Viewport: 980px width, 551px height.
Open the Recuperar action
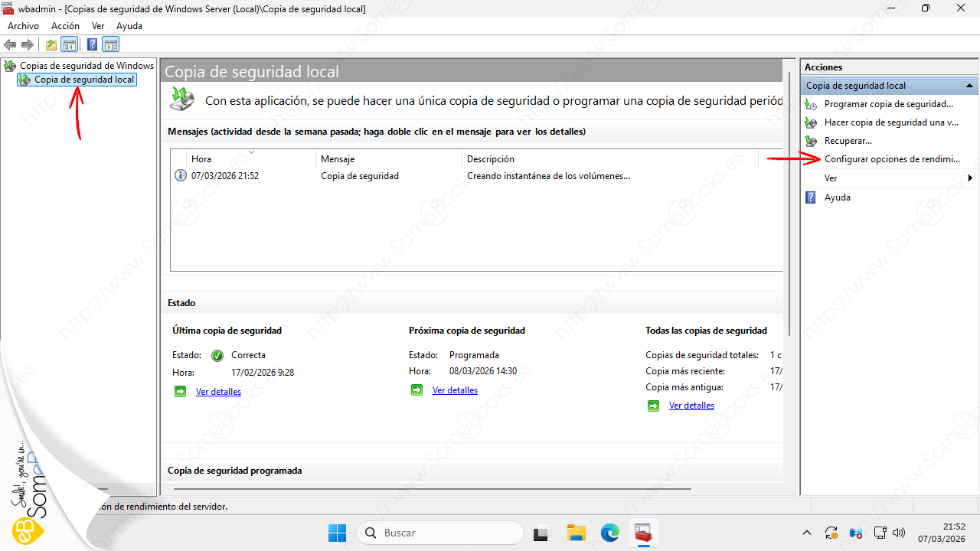click(x=848, y=141)
